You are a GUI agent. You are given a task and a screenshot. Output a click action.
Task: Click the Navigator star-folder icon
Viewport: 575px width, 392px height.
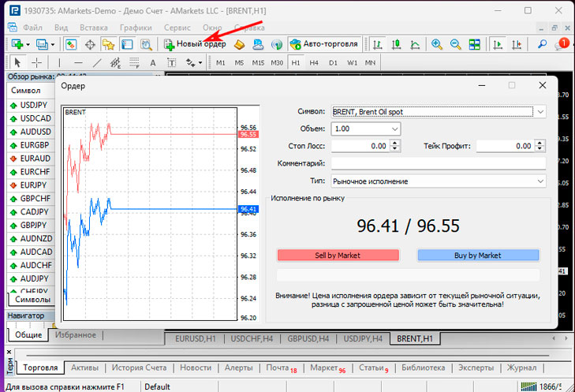(x=108, y=44)
